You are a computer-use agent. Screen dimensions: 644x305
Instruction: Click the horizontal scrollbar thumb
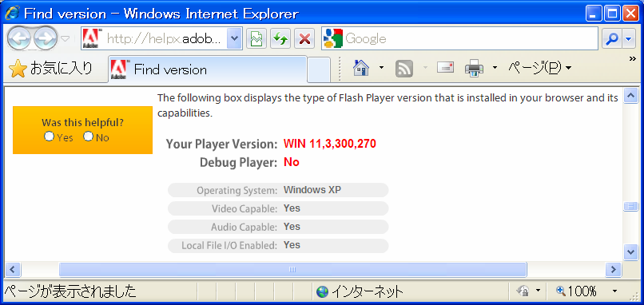point(293,270)
